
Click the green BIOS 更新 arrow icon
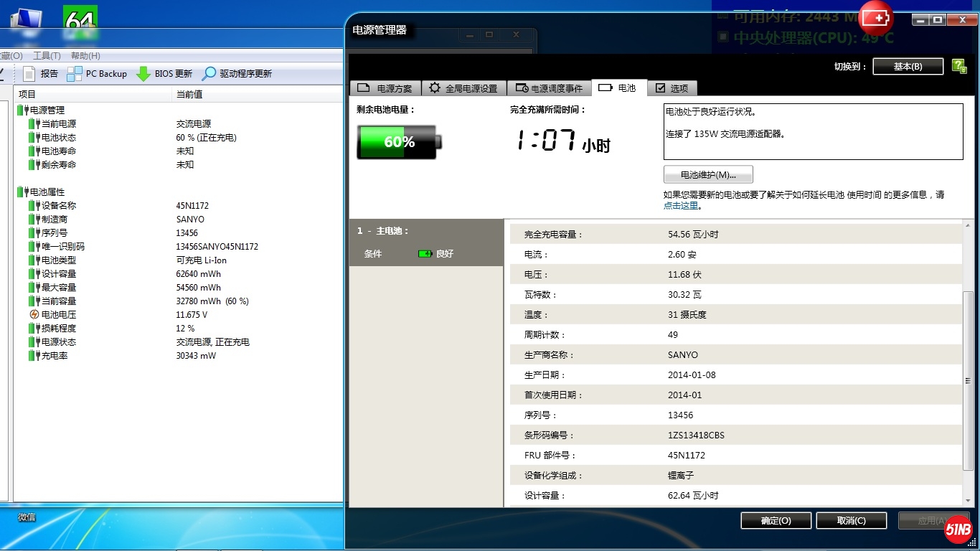pyautogui.click(x=143, y=73)
